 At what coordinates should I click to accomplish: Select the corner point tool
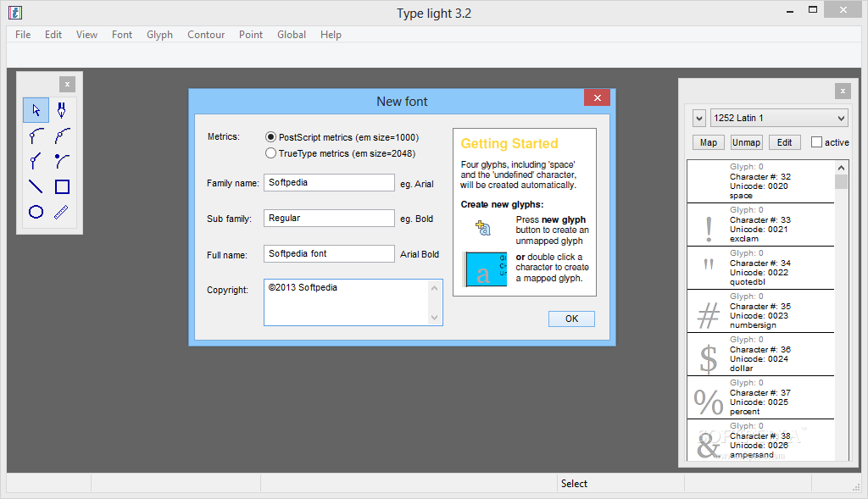pyautogui.click(x=36, y=161)
